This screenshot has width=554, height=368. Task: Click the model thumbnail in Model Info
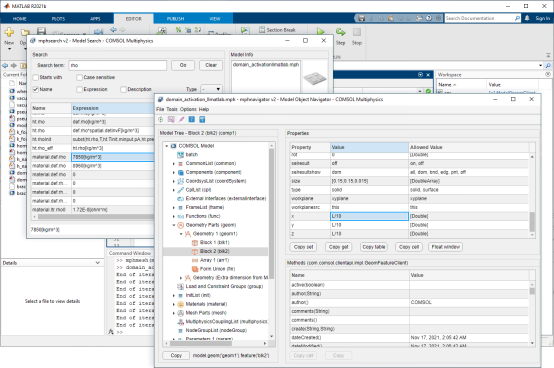tap(314, 78)
